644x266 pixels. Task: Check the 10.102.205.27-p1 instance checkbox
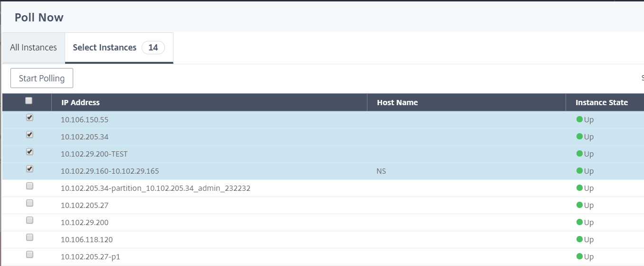(x=29, y=255)
